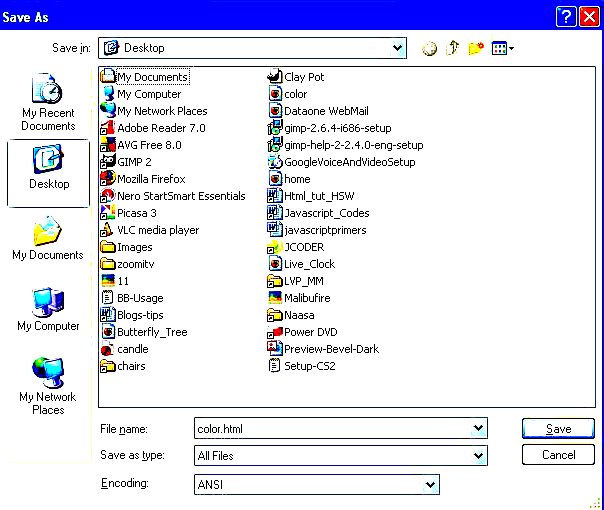Select the Html_tut_HSW document icon
The height and width of the screenshot is (510, 604).
[x=275, y=196]
